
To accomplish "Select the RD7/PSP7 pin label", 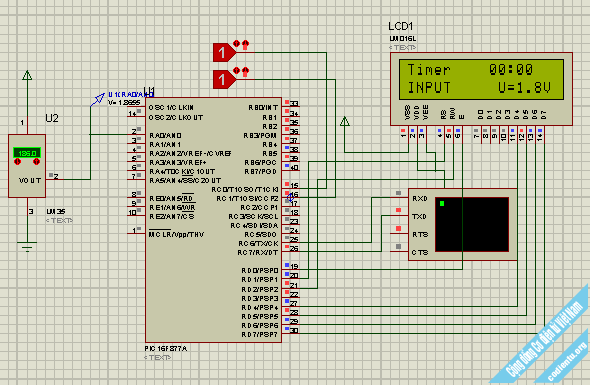I will coord(260,335).
